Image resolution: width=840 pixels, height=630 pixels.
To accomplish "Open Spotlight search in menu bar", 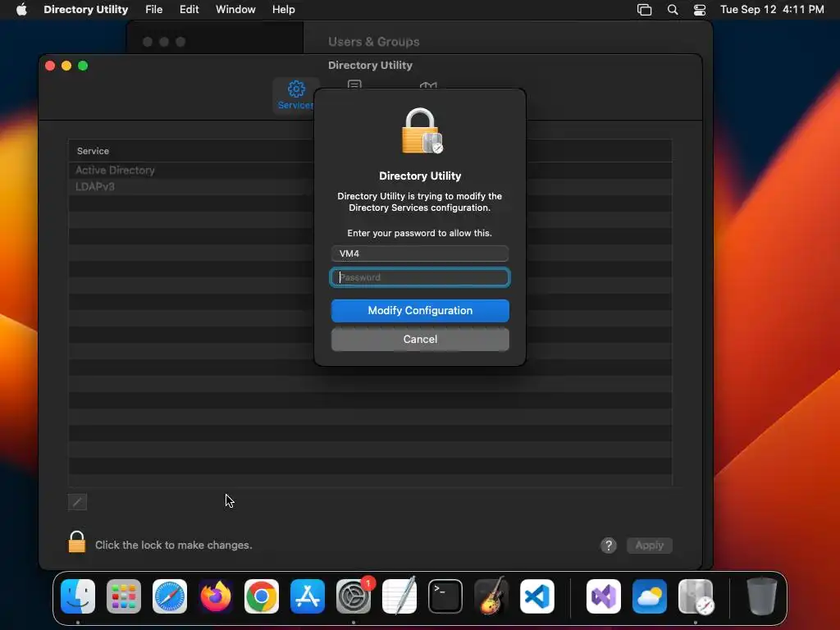I will (x=673, y=10).
